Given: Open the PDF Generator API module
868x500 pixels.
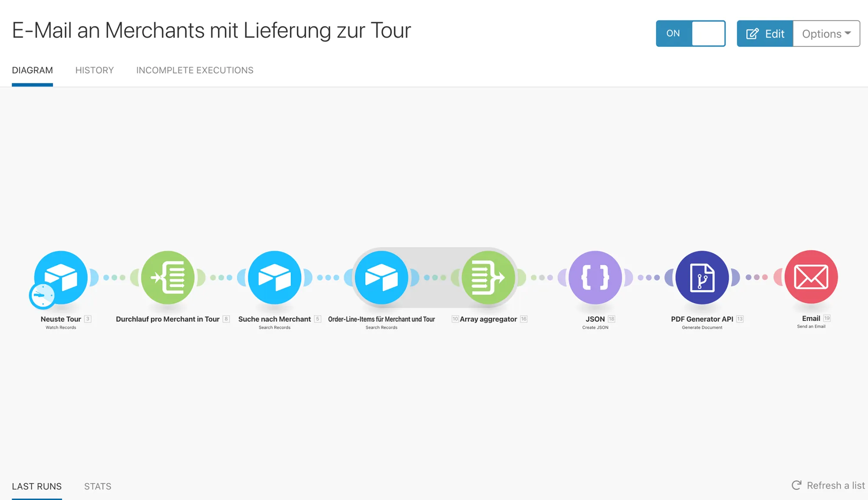Looking at the screenshot, I should (x=701, y=277).
